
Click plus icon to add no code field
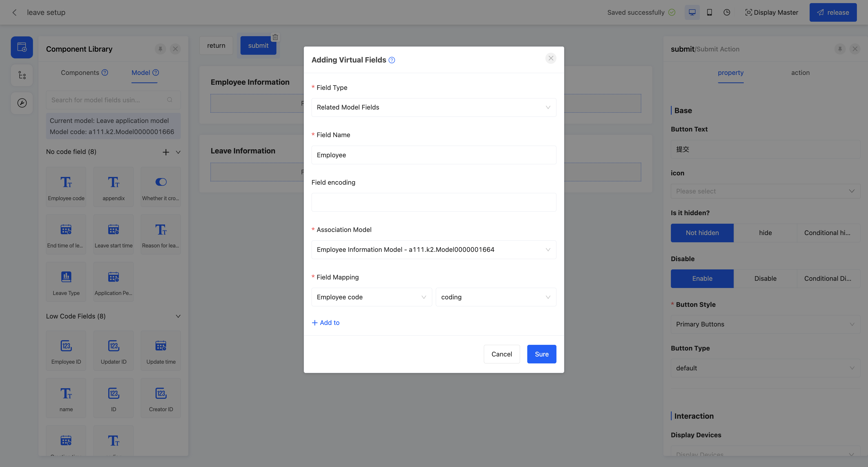pyautogui.click(x=165, y=152)
